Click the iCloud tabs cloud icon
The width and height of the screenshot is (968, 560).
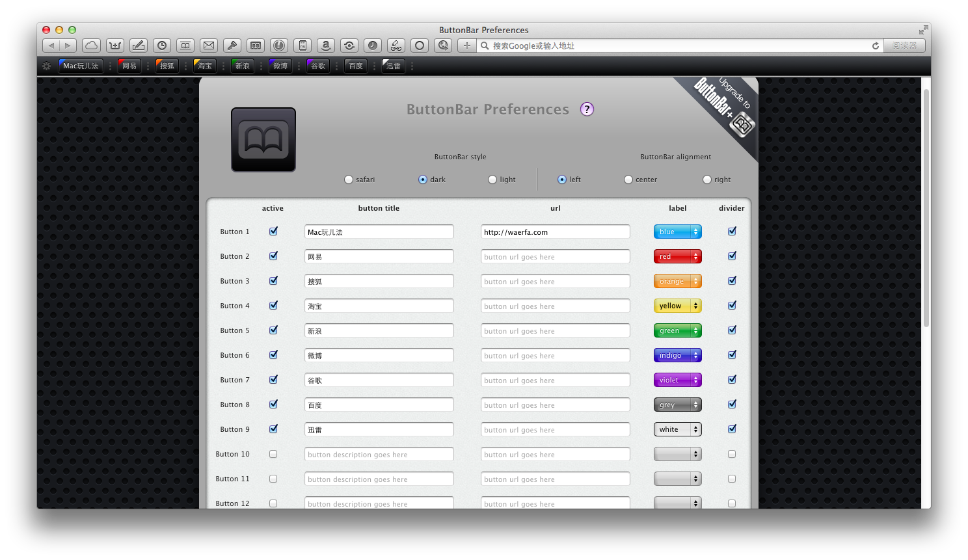92,46
